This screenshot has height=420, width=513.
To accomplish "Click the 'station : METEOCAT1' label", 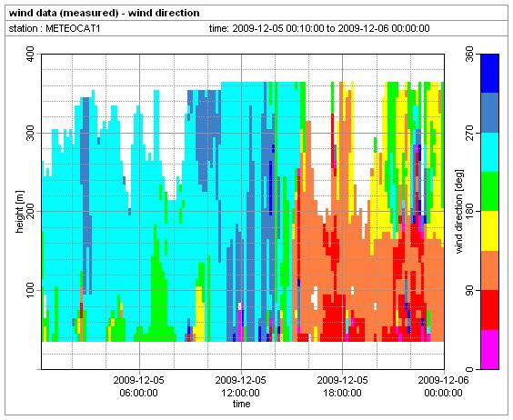I will 55,28.
